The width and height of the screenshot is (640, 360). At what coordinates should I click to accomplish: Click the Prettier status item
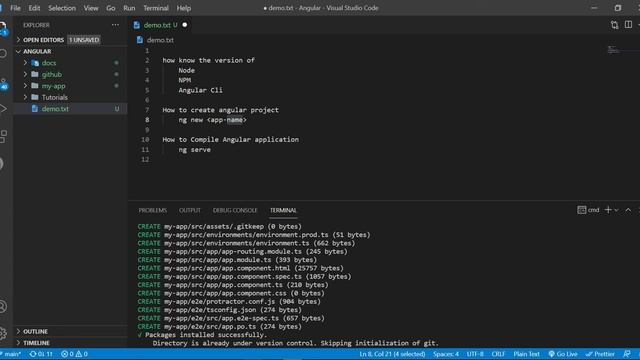tap(600, 354)
